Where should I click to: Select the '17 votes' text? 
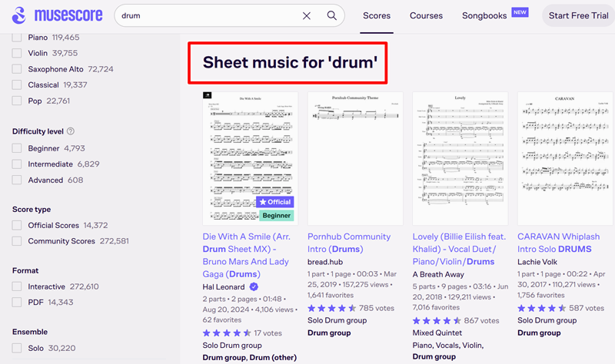(268, 333)
